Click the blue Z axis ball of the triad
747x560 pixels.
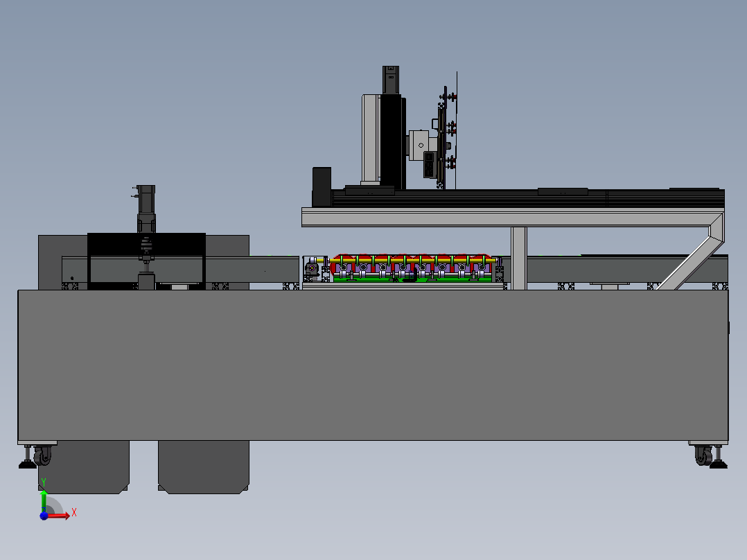click(44, 516)
